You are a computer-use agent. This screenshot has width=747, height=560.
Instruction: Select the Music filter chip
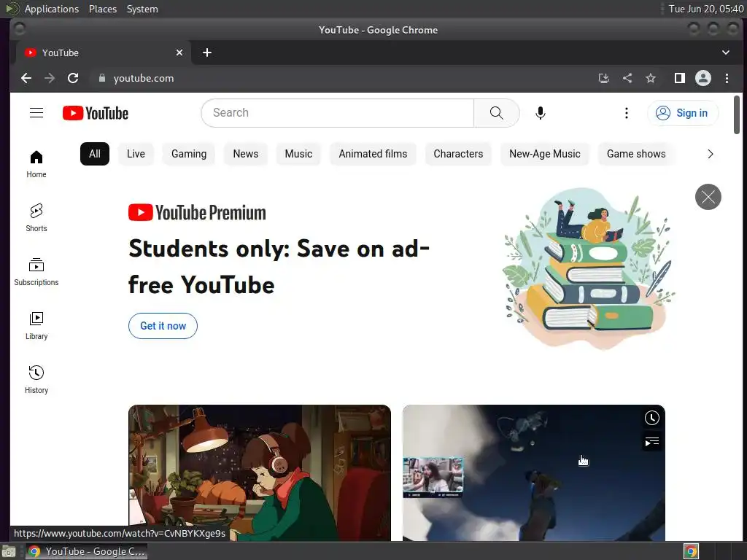pos(298,154)
